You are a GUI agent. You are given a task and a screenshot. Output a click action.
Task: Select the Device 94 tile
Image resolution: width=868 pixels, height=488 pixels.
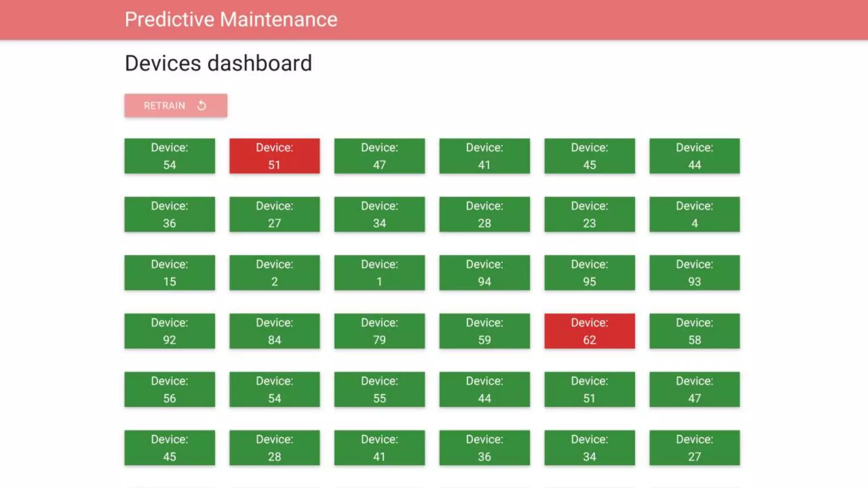pos(484,272)
